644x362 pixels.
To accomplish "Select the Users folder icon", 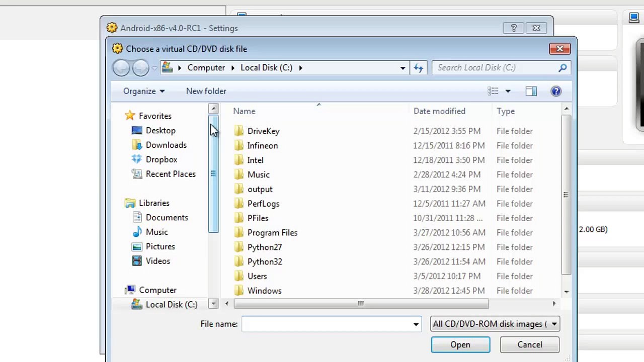I will click(239, 277).
